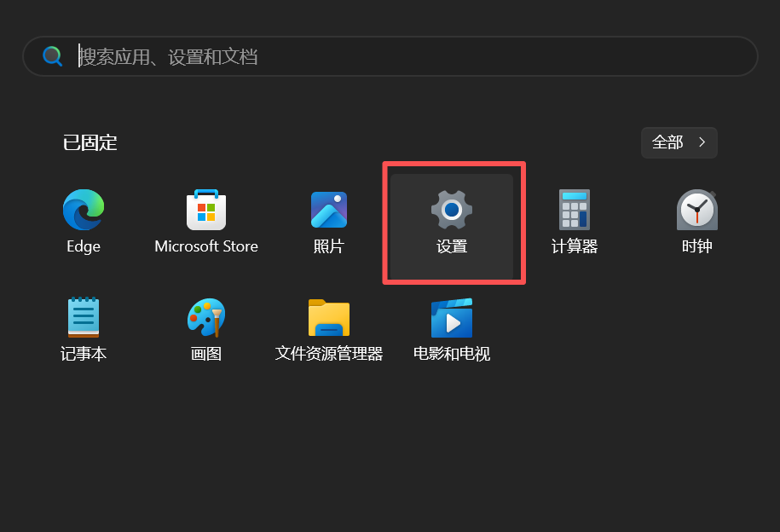Viewport: 780px width, 532px height.
Task: Expand all apps via the 全部 chevron arrow
Action: pos(702,142)
